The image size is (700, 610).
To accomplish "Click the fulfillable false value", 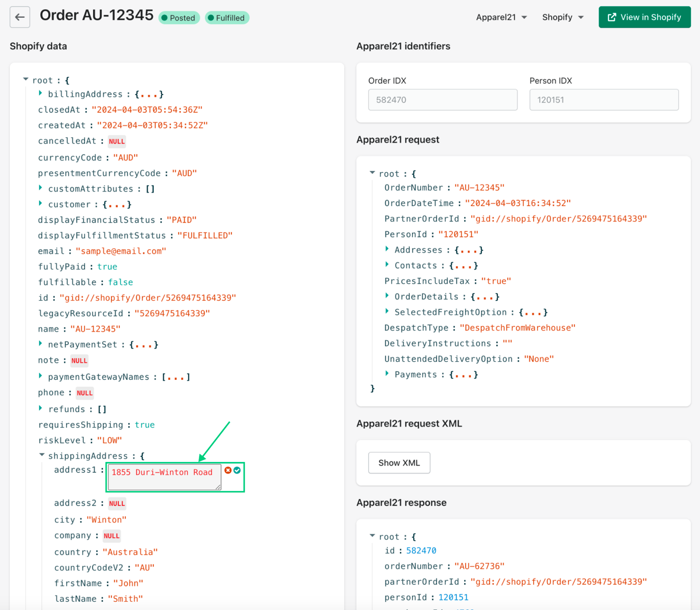I will [120, 282].
